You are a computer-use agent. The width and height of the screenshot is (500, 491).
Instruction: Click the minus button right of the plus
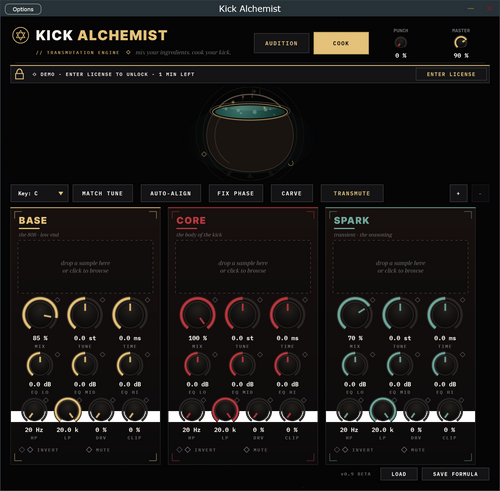point(480,193)
